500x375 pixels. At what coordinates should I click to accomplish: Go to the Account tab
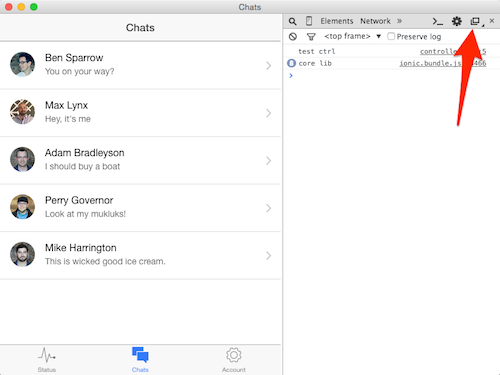(234, 360)
